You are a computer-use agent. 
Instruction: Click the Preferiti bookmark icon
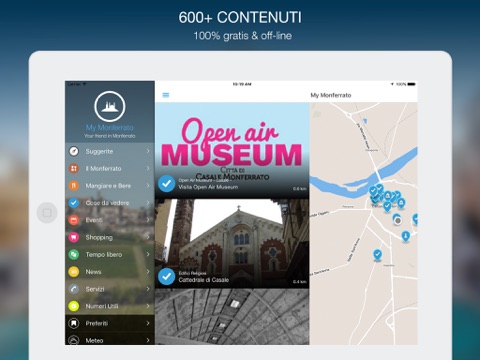tap(74, 323)
